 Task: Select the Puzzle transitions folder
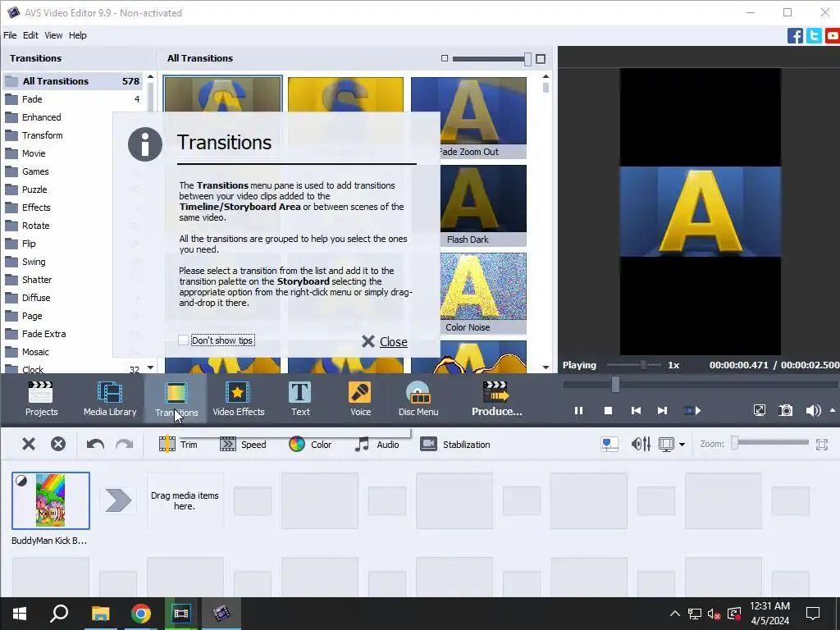coord(34,189)
